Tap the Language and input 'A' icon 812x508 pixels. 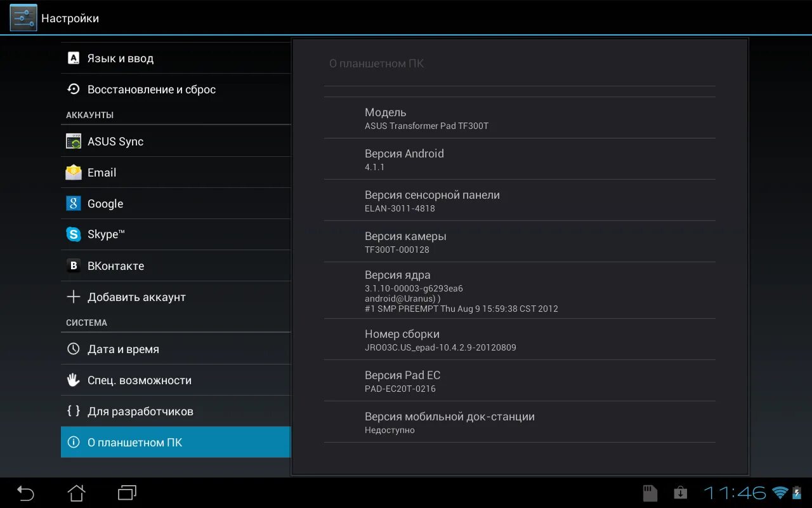(74, 58)
